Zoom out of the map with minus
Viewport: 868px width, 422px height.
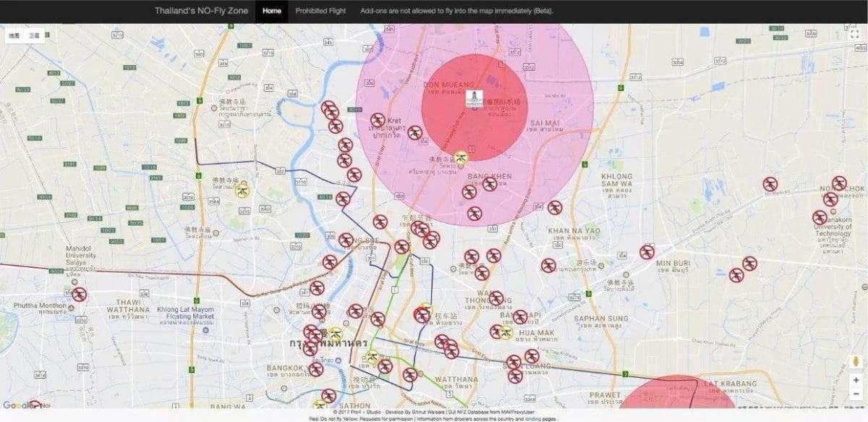pyautogui.click(x=856, y=394)
